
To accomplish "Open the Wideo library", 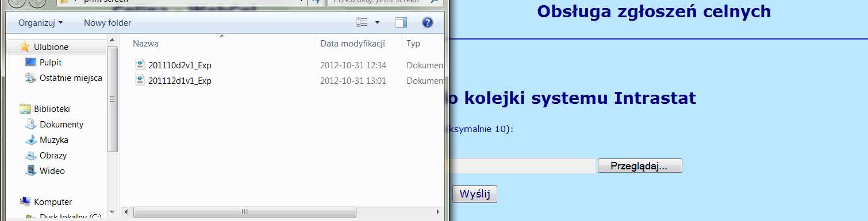I will 52,171.
